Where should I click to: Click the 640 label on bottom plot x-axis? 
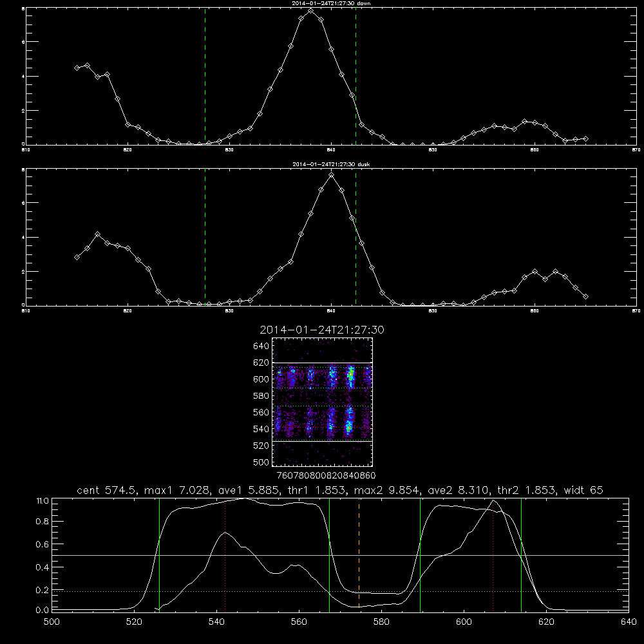(629, 621)
